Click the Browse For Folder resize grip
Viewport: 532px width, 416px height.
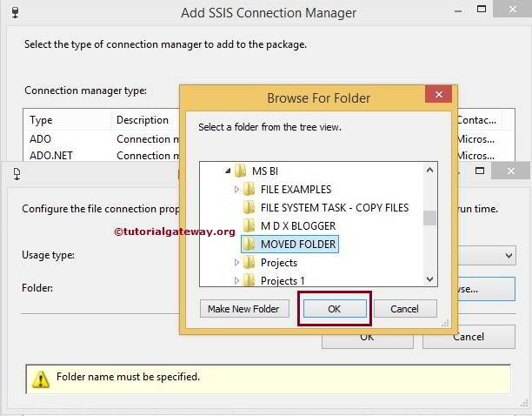point(445,323)
